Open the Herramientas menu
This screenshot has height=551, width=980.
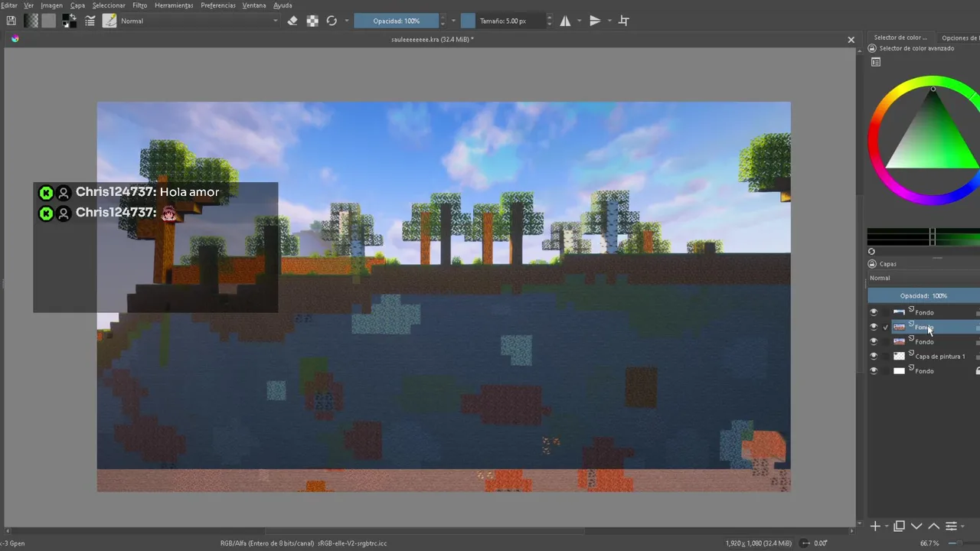tap(174, 5)
